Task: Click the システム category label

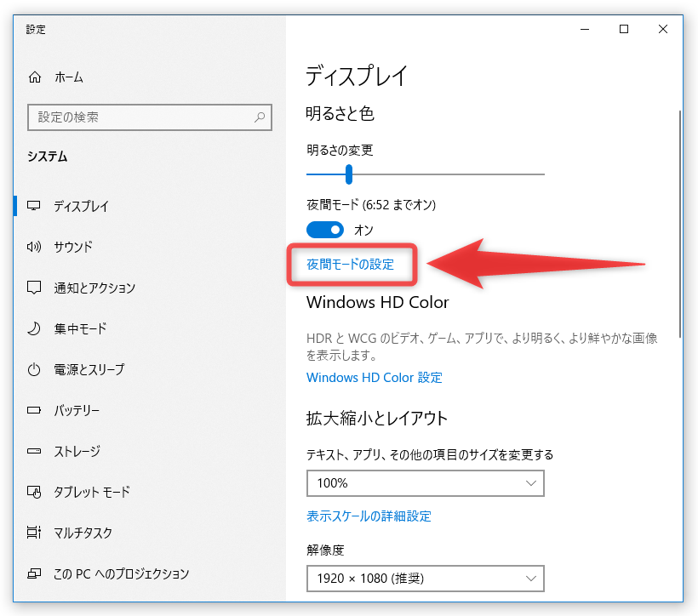Action: click(48, 157)
